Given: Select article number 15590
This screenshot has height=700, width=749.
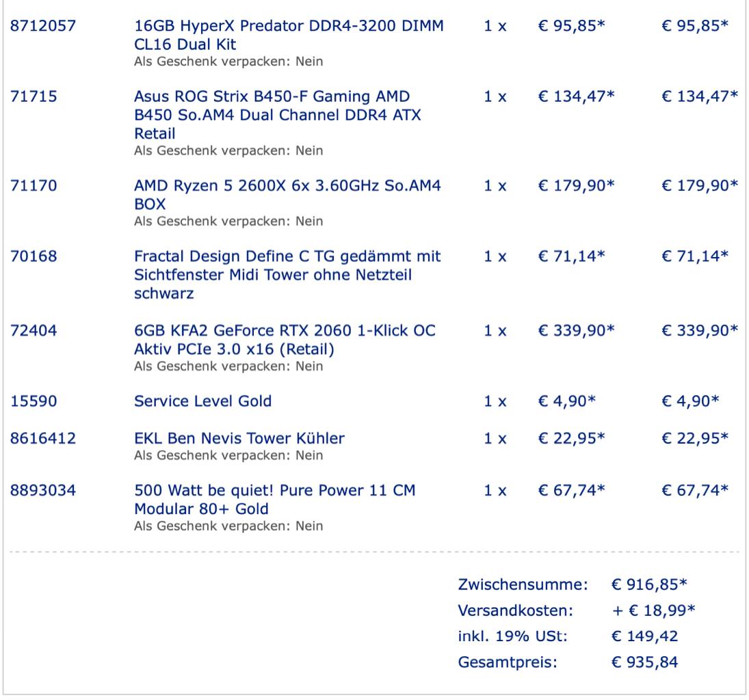Looking at the screenshot, I should click(x=34, y=401).
